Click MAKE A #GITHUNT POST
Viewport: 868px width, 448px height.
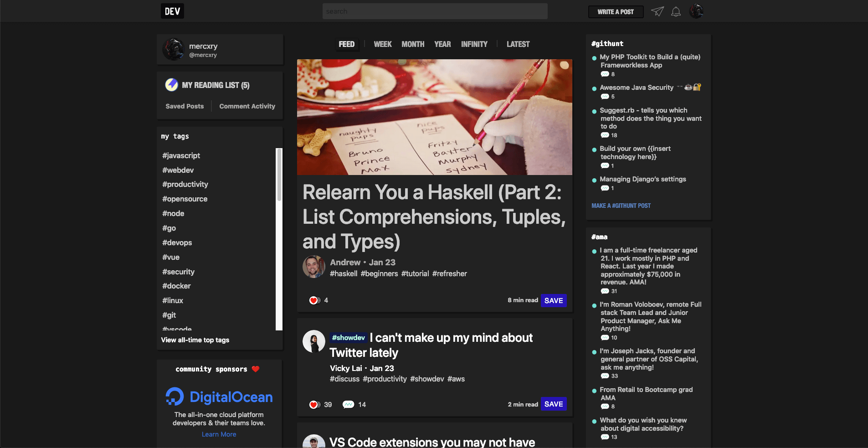[x=621, y=205]
